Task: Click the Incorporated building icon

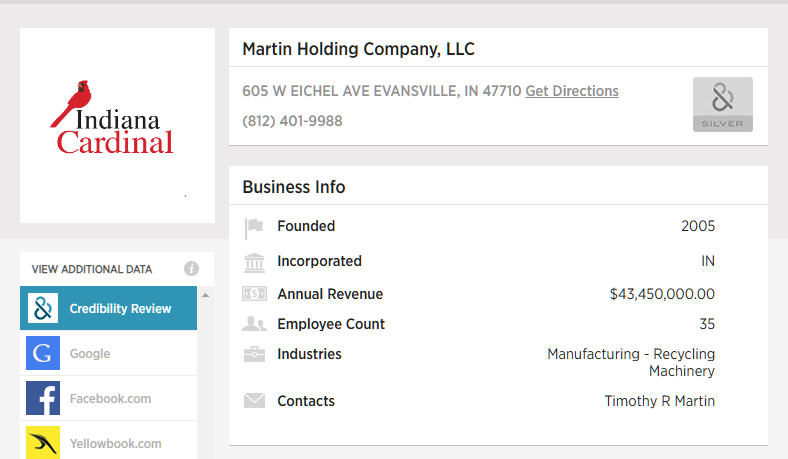Action: point(254,262)
